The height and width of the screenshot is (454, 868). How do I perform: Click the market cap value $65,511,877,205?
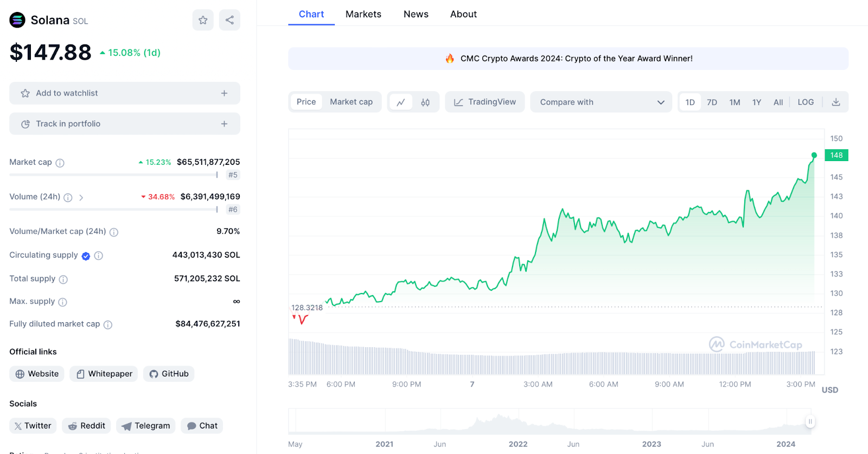point(208,162)
